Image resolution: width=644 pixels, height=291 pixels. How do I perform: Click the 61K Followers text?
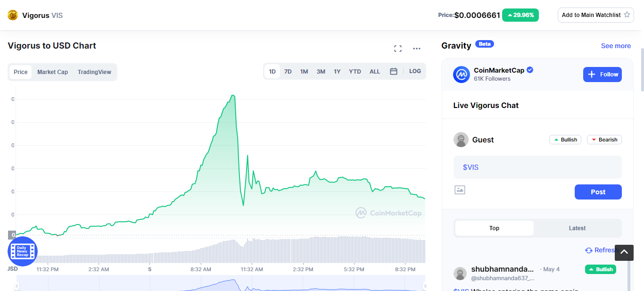pos(492,79)
